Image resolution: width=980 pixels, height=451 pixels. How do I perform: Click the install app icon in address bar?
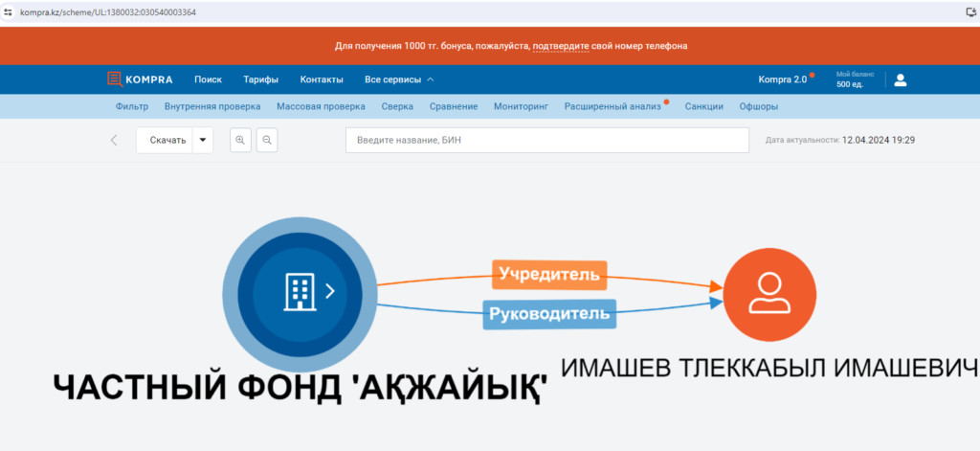[971, 11]
